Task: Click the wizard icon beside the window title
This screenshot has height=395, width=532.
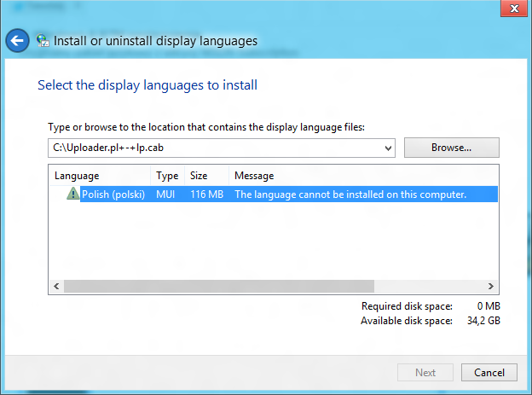Action: click(43, 41)
